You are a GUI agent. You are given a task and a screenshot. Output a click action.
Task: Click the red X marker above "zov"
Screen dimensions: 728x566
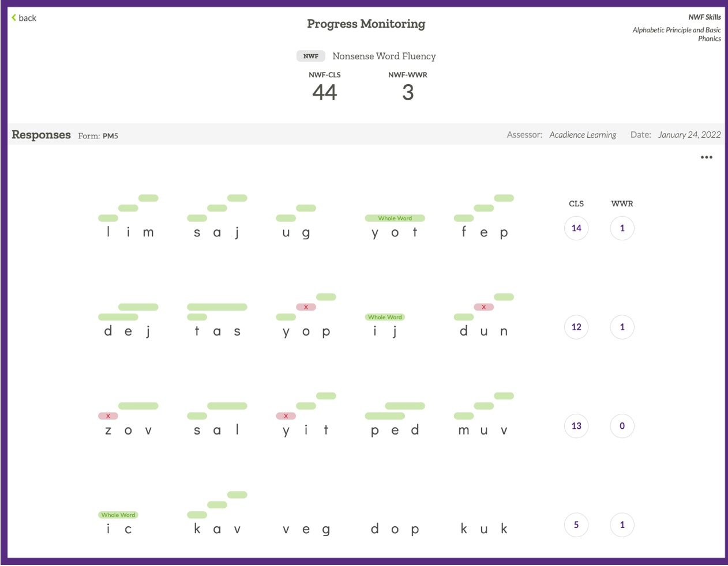coord(107,416)
